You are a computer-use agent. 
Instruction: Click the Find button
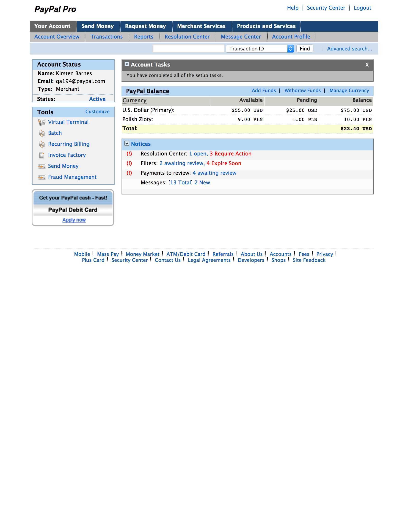tap(304, 48)
